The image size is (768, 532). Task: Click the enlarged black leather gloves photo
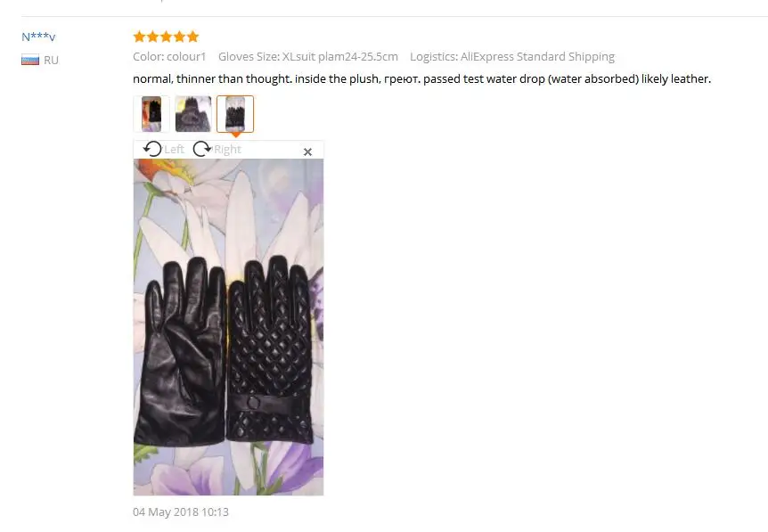pos(228,327)
